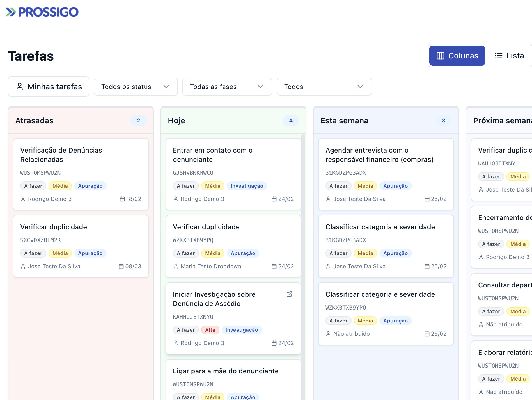Click code GJSMVBNKMWCU
532x400 pixels.
pyautogui.click(x=193, y=173)
